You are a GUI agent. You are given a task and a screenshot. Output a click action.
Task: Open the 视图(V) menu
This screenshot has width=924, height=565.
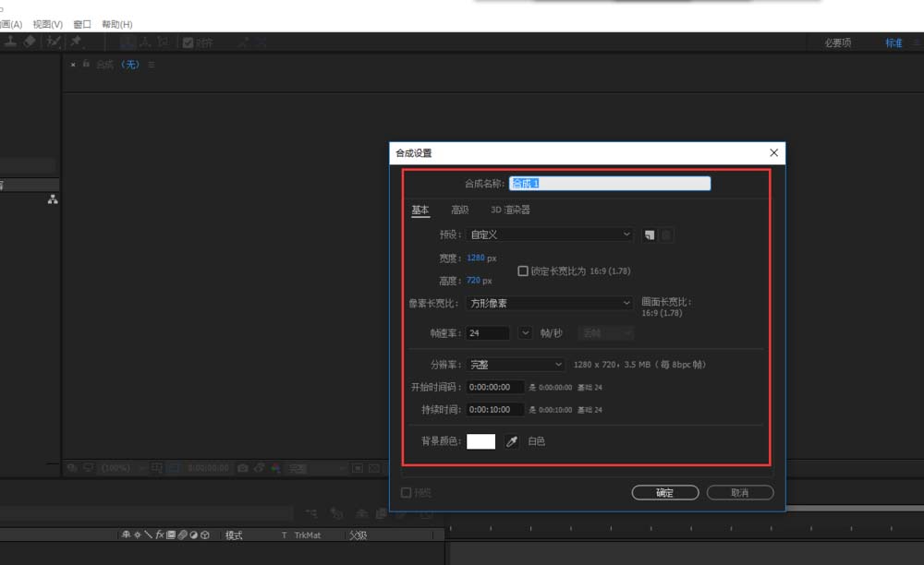pos(47,24)
